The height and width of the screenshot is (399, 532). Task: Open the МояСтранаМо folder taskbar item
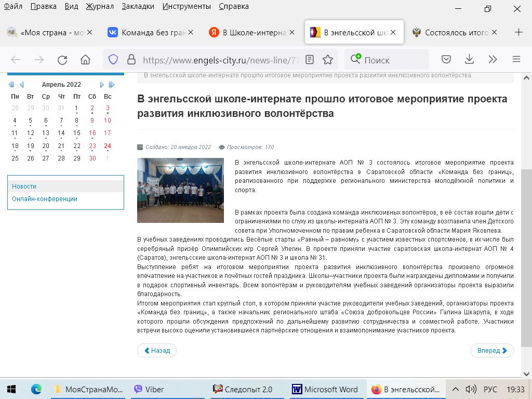[89, 389]
